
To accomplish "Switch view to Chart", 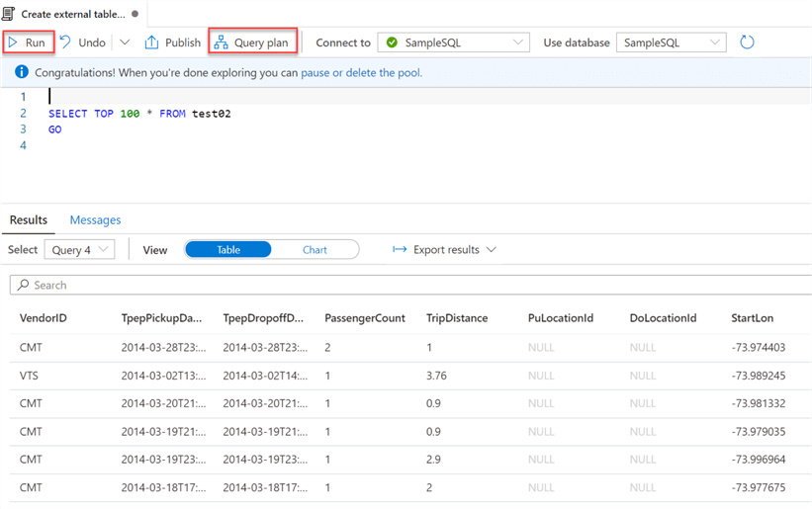I will 315,250.
